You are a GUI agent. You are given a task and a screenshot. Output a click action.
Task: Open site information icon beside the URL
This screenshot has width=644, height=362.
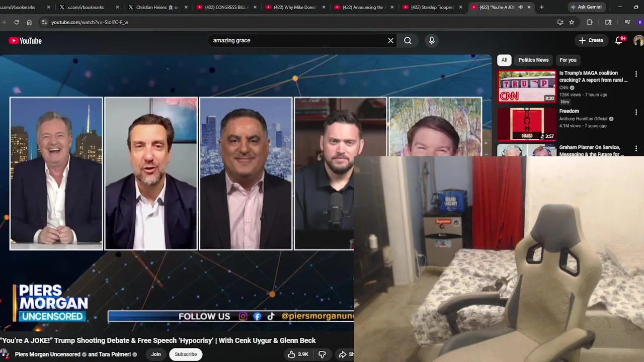pos(44,22)
